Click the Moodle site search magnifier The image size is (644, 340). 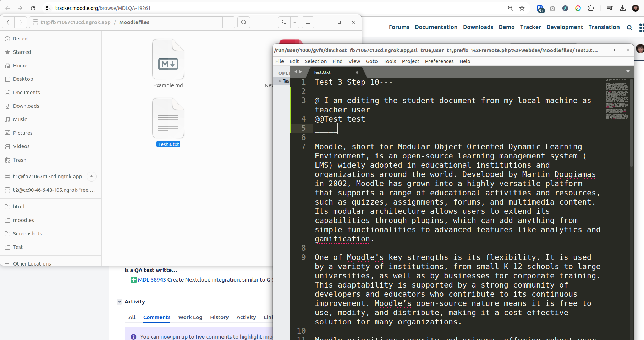629,27
